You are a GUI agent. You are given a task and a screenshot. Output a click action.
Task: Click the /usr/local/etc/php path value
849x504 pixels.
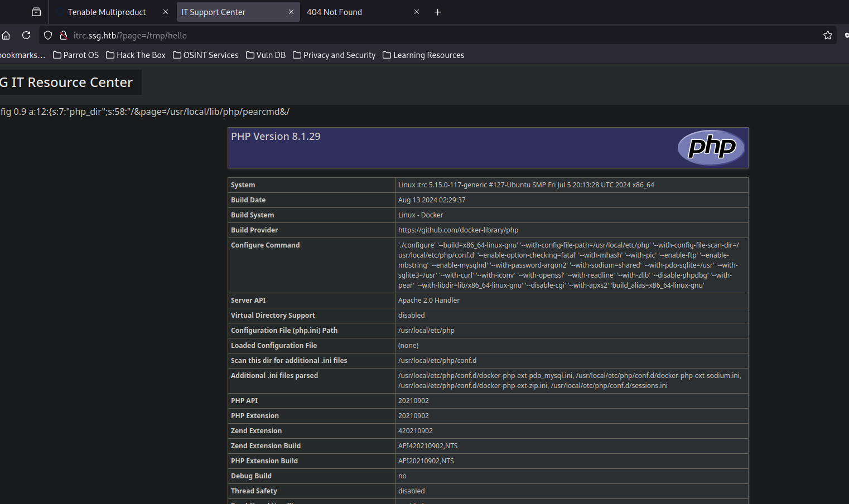426,331
